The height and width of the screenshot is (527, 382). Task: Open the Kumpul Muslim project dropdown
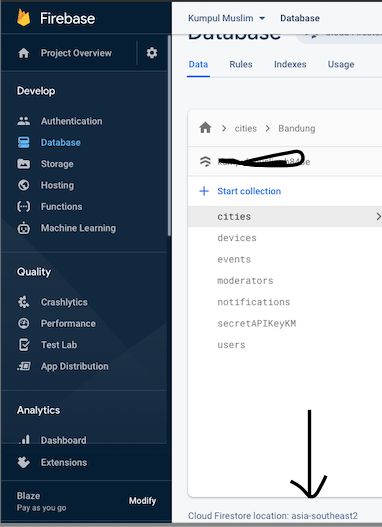(x=226, y=18)
